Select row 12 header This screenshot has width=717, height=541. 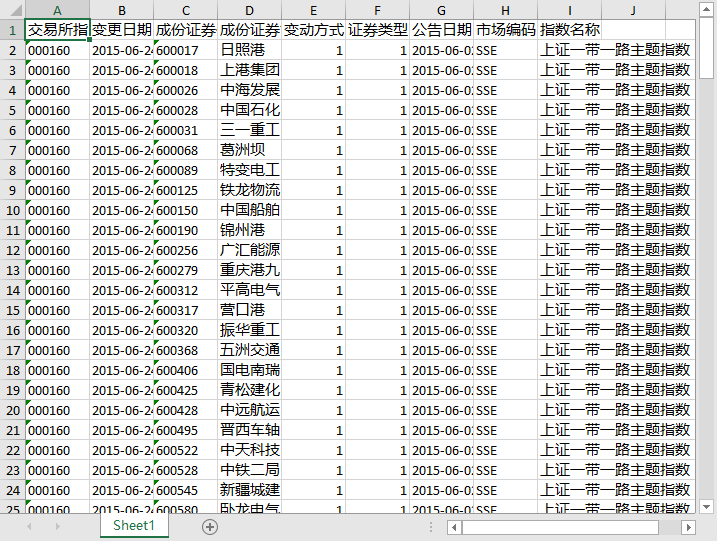coord(12,251)
